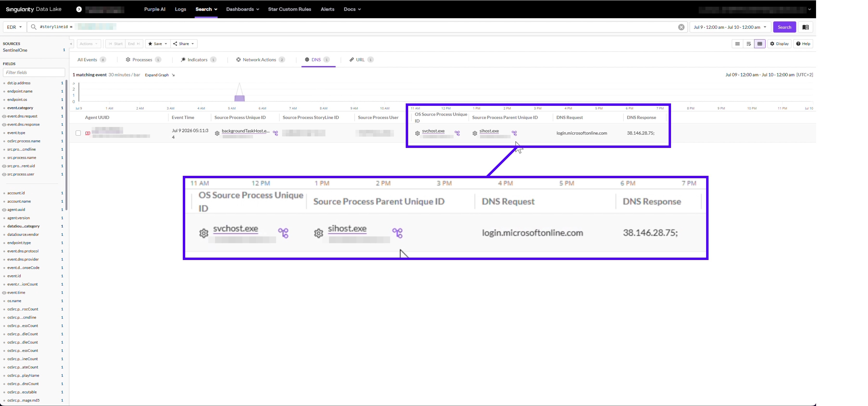Toggle visibility of event.dns.response field
The image size is (868, 406).
[4, 125]
